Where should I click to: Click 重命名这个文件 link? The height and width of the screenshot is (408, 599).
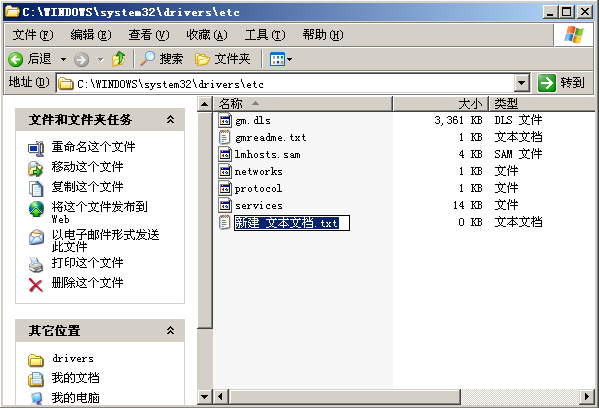point(94,147)
